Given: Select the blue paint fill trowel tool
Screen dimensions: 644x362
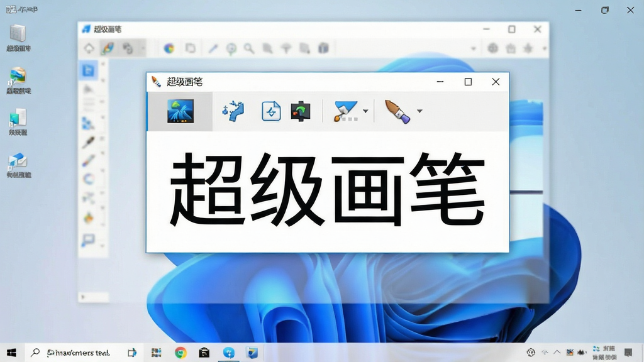Looking at the screenshot, I should tap(345, 111).
